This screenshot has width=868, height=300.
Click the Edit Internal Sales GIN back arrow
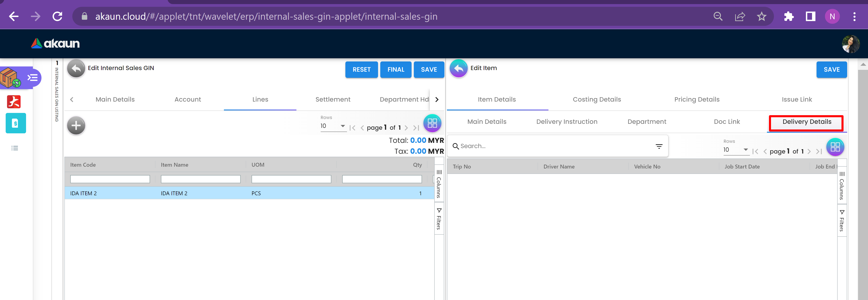click(x=76, y=68)
